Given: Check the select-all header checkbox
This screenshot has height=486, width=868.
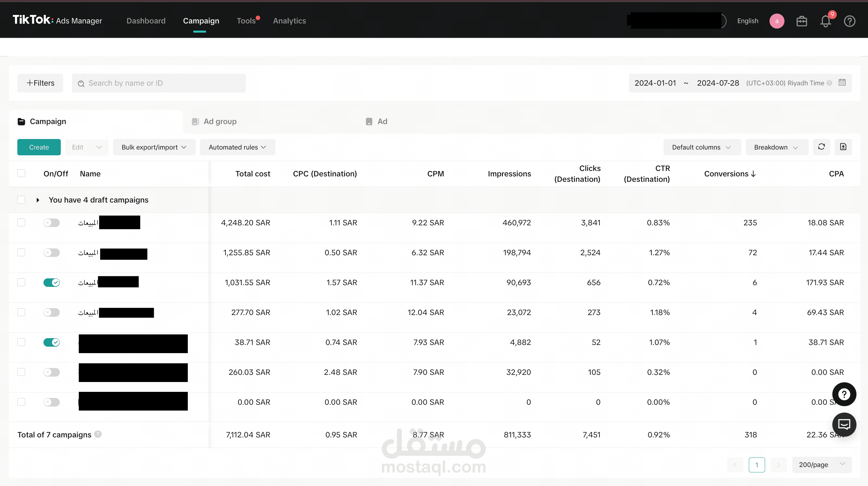Looking at the screenshot, I should [21, 173].
